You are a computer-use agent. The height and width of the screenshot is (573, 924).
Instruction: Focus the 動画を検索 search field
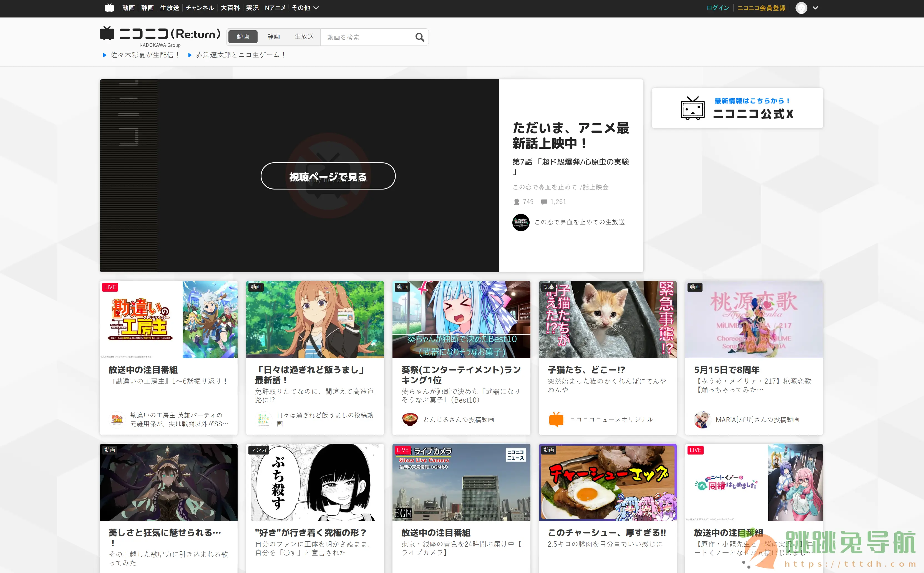(367, 37)
